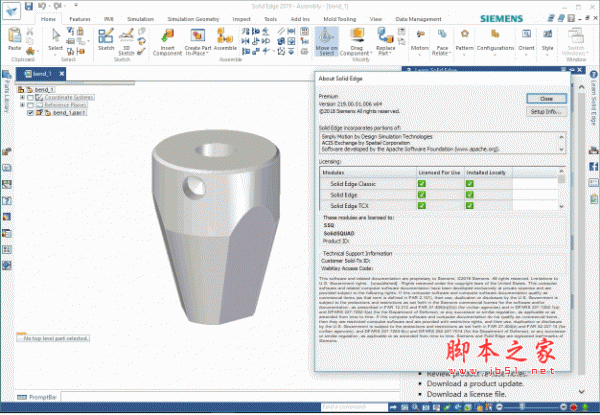Click the Select arrow tool
Image resolution: width=600 pixels, height=415 pixels.
[56, 35]
